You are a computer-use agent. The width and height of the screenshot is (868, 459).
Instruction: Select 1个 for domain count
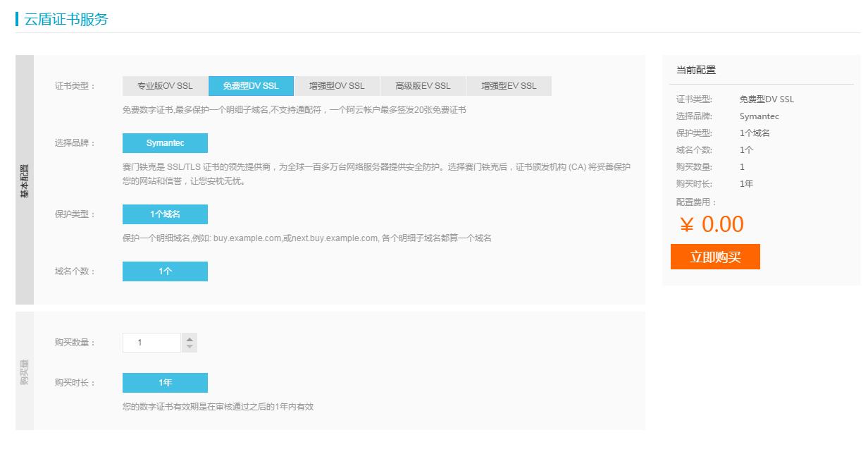tap(165, 271)
